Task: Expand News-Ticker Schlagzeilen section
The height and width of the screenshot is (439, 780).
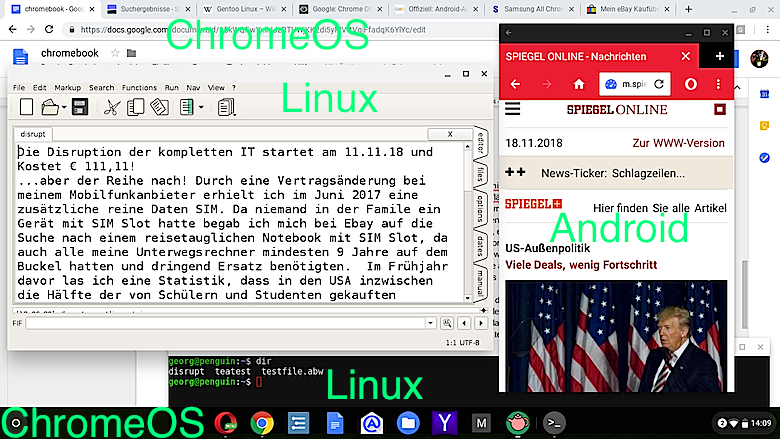Action: [616, 173]
